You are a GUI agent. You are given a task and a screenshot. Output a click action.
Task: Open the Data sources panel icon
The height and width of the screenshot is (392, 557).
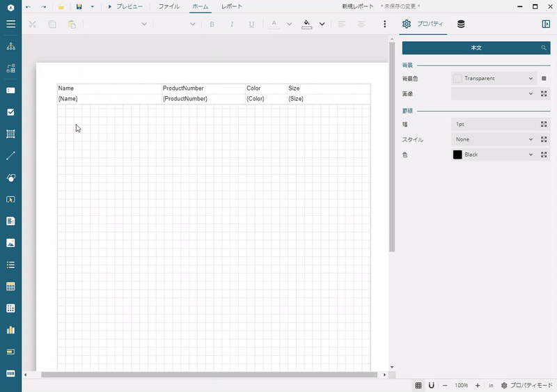click(461, 24)
